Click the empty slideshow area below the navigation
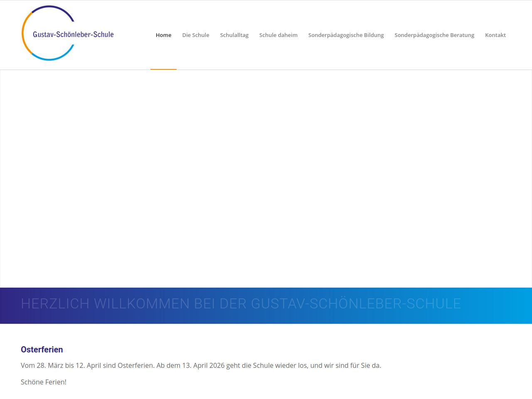Viewport: 532px width, 399px height. [266, 179]
